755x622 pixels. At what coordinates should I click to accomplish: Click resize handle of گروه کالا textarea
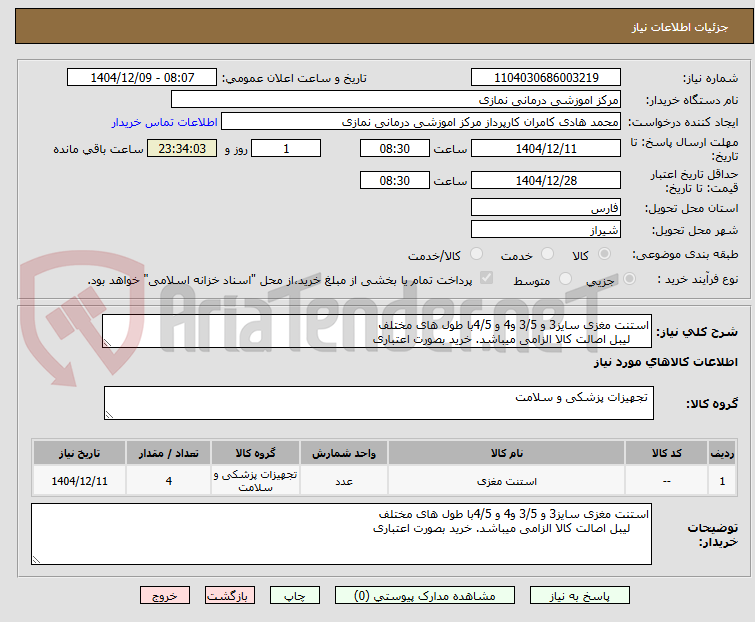(109, 415)
